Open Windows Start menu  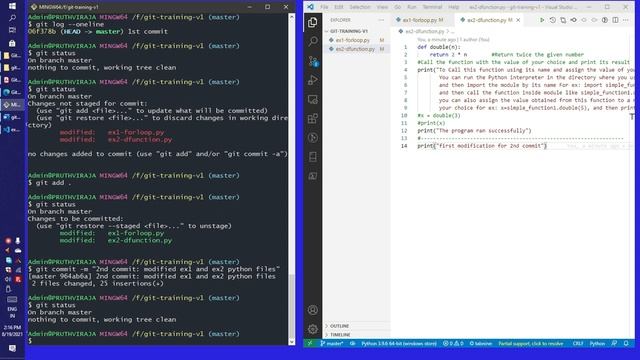coord(12,6)
